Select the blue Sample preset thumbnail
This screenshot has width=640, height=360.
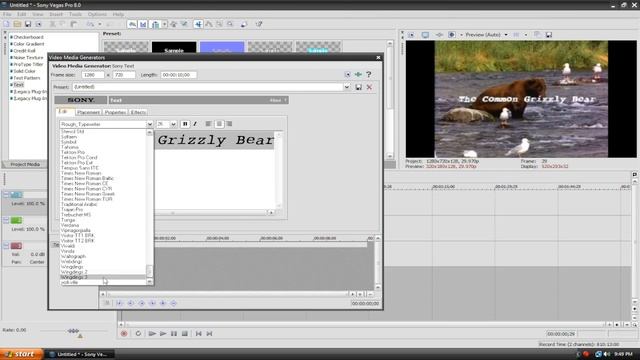tap(222, 48)
